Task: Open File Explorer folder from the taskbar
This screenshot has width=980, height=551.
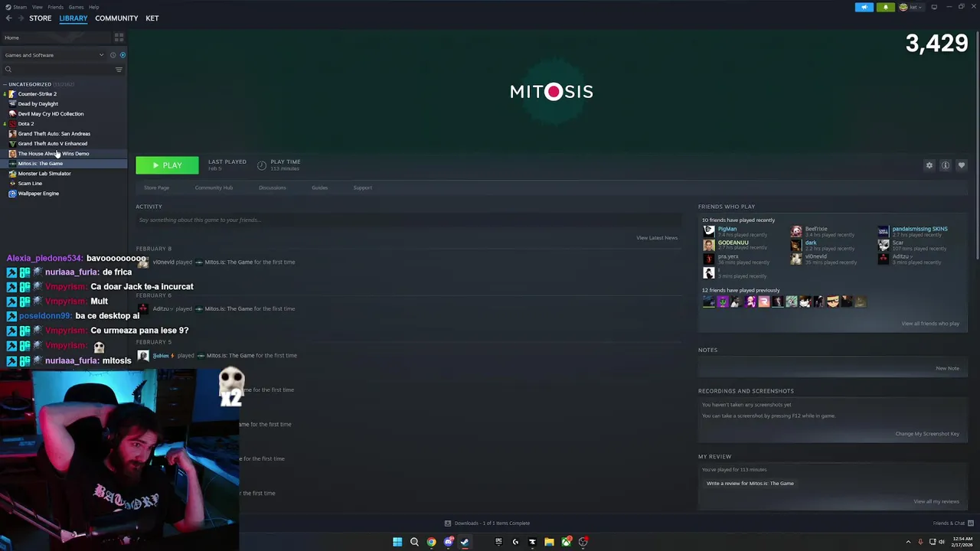Action: [549, 542]
